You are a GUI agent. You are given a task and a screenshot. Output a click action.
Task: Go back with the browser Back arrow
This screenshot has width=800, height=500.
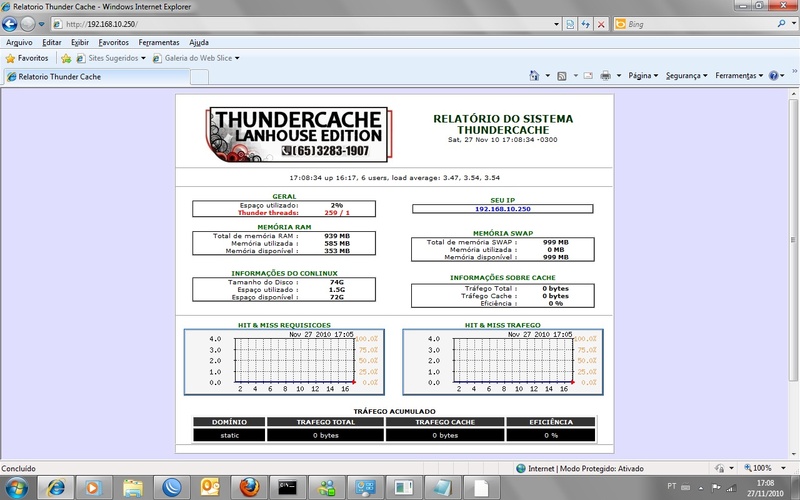(10, 23)
